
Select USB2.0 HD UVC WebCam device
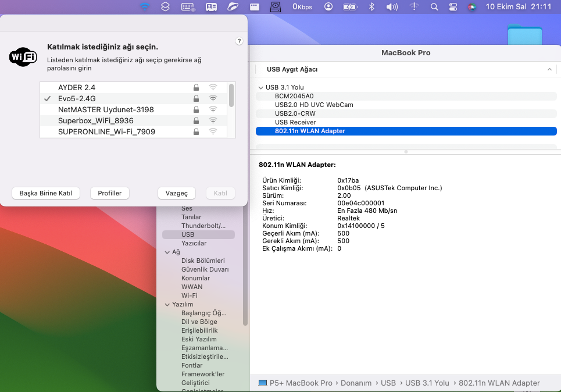click(x=406, y=105)
